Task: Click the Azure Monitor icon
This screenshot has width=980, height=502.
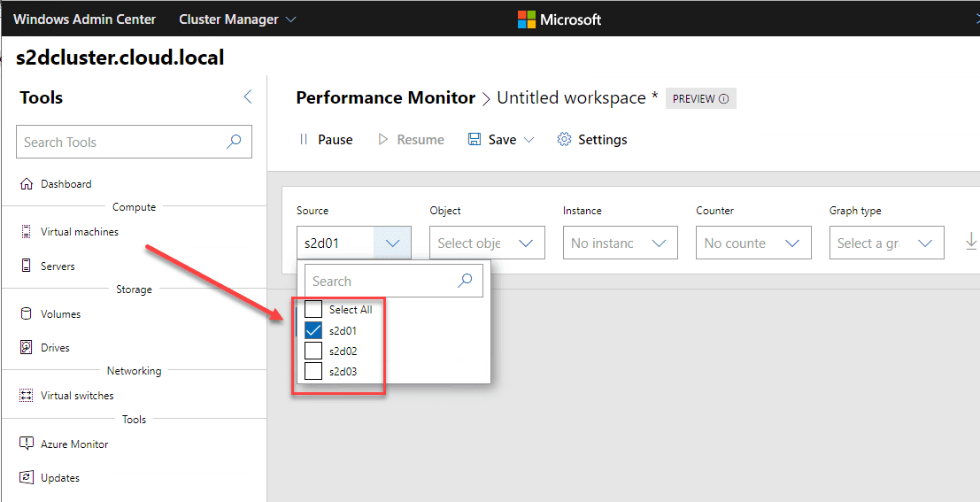Action: point(26,444)
